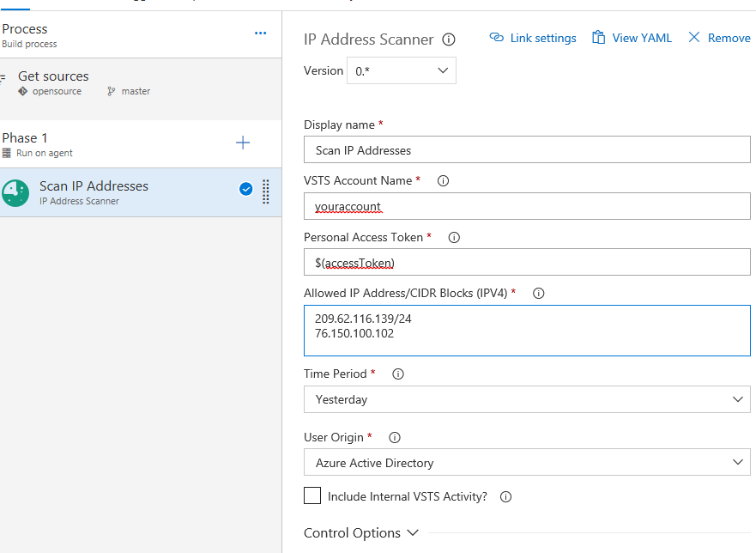Image resolution: width=756 pixels, height=553 pixels.
Task: Click the 'master' branch text
Action: (136, 91)
